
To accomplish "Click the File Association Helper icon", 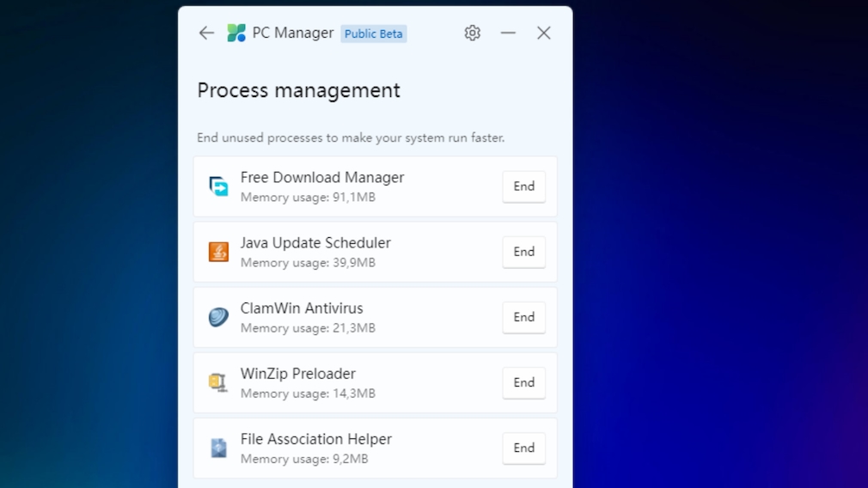I will coord(219,448).
